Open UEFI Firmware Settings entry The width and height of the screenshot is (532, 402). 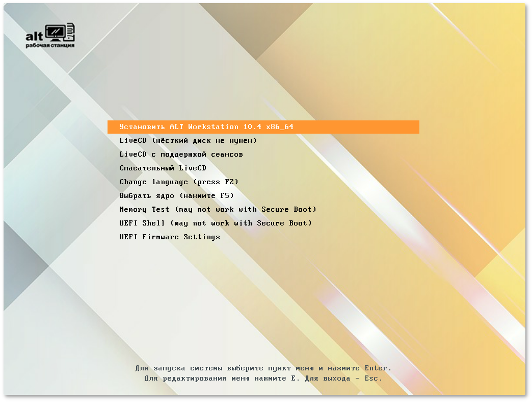point(170,237)
